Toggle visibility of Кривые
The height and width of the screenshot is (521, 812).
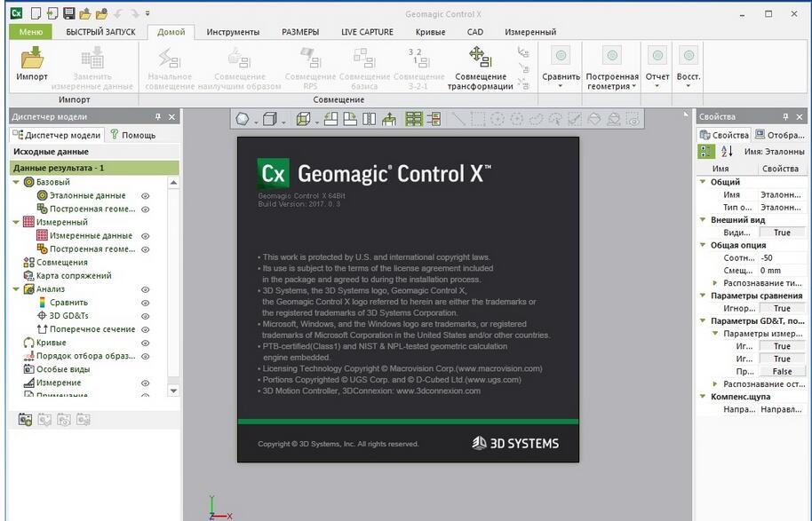point(146,343)
